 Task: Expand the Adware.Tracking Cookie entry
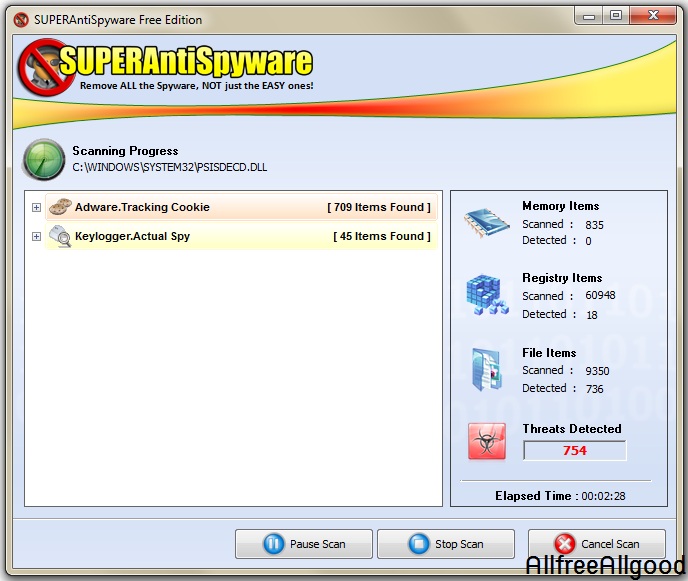pos(36,207)
